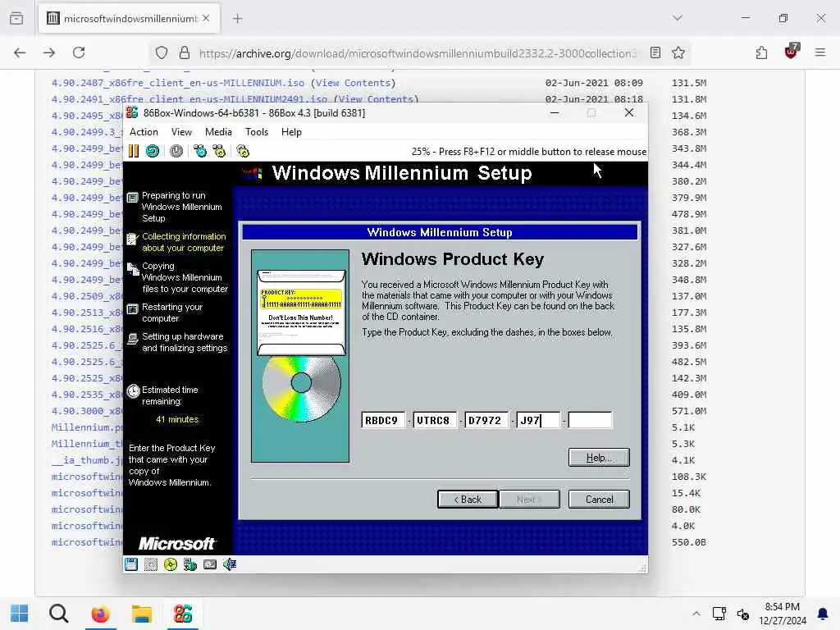840x630 pixels.
Task: Toggle Firefox reader view icon
Action: coord(655,52)
